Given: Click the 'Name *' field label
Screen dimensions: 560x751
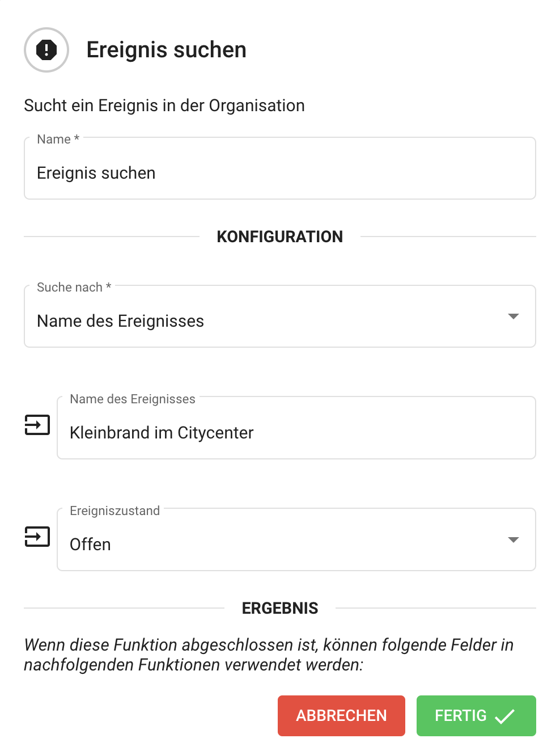Looking at the screenshot, I should click(58, 140).
